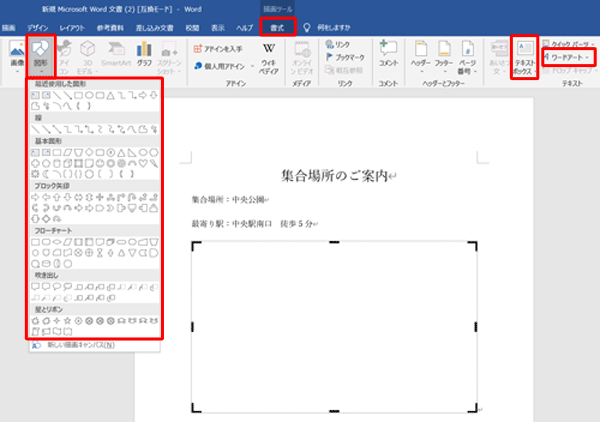Viewport: 600px width, 422px height.
Task: Go to the 参考資料 tab
Action: tap(110, 28)
